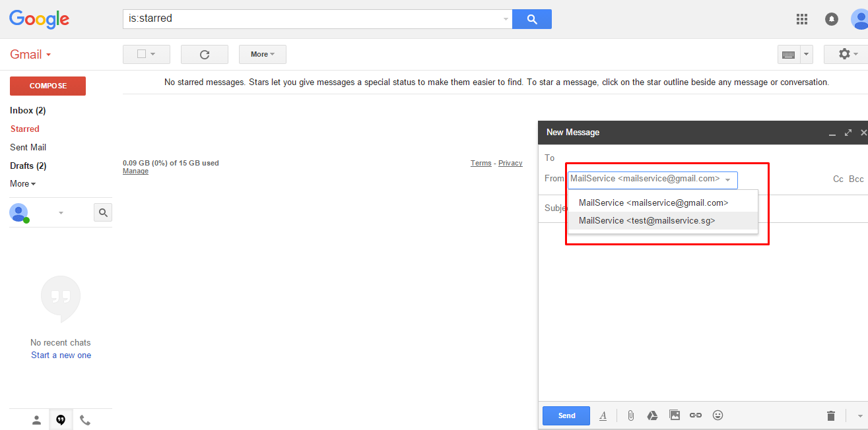Open the Terms link
Screen dimensions: 868x430
[x=481, y=164]
